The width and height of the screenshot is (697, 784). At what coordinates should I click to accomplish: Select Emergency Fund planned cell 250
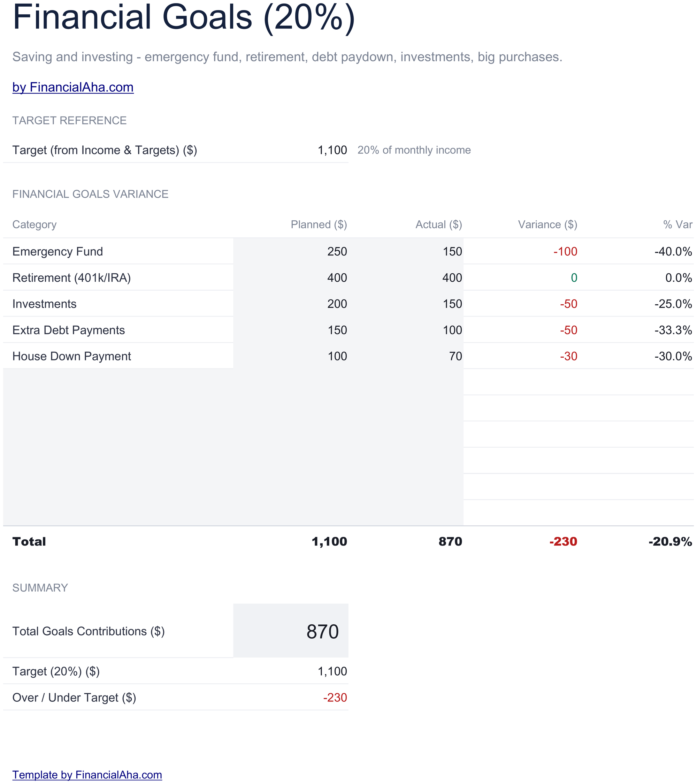(291, 251)
